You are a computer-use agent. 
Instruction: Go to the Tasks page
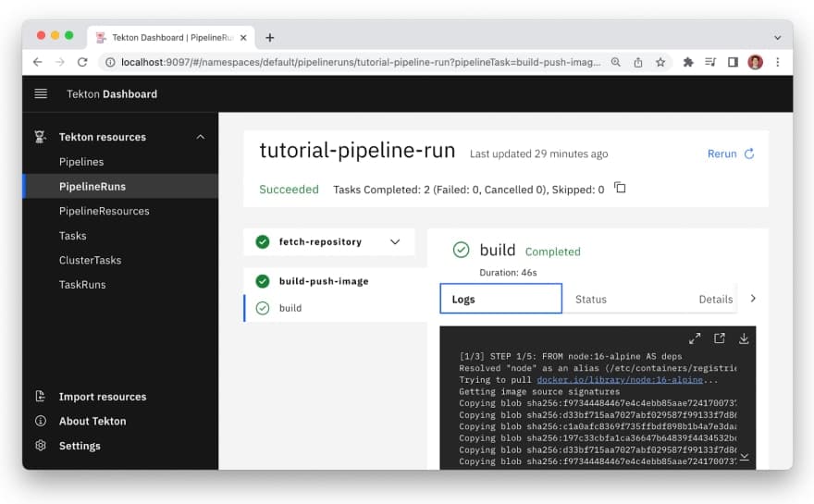pos(73,236)
